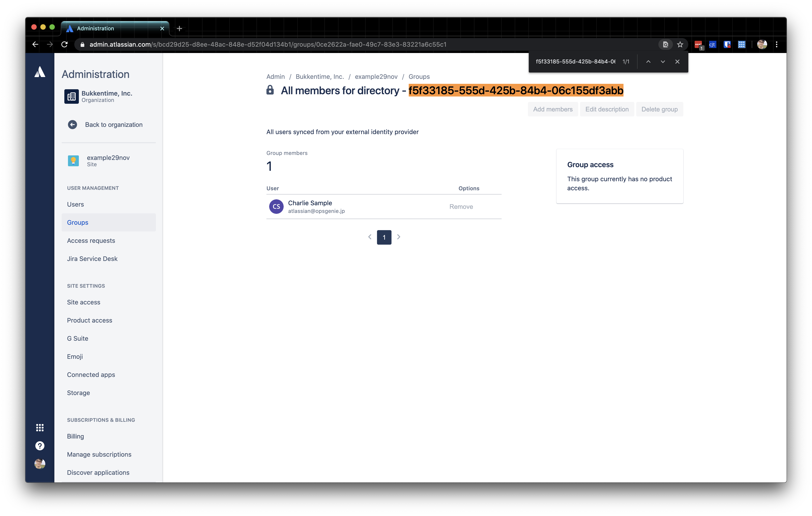Click the blue grid extension icon
This screenshot has height=516, width=812.
tap(742, 44)
